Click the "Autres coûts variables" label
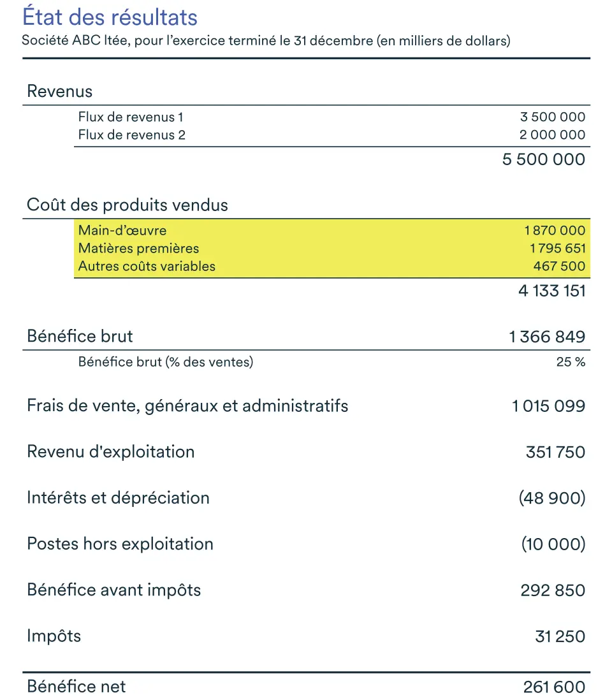 tap(147, 266)
